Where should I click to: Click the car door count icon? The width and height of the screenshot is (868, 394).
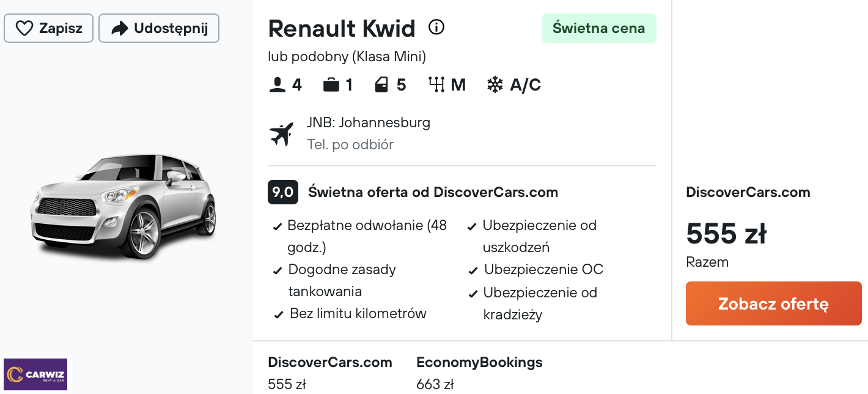[x=382, y=84]
